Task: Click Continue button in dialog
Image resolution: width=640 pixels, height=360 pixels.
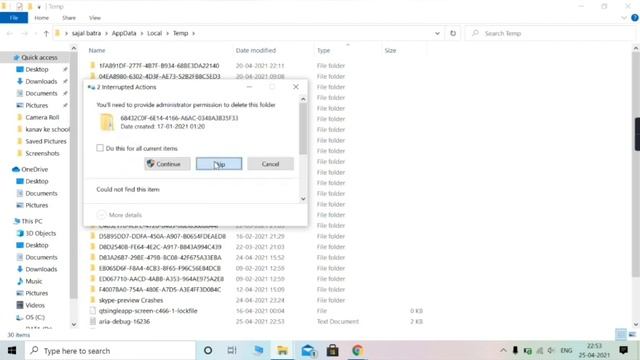Action: 167,164
